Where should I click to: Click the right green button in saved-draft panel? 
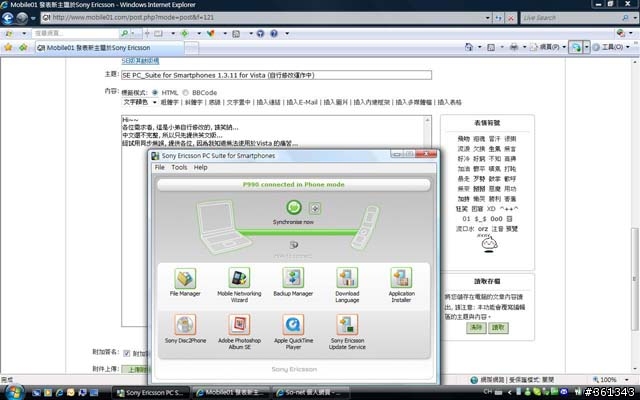click(x=498, y=328)
